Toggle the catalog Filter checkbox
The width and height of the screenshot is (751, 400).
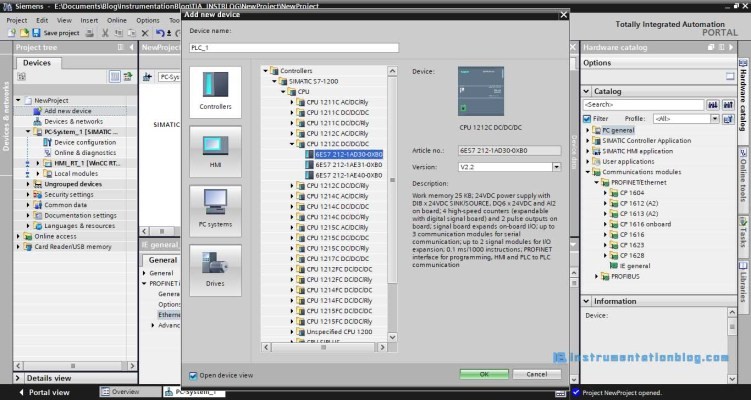(x=588, y=118)
